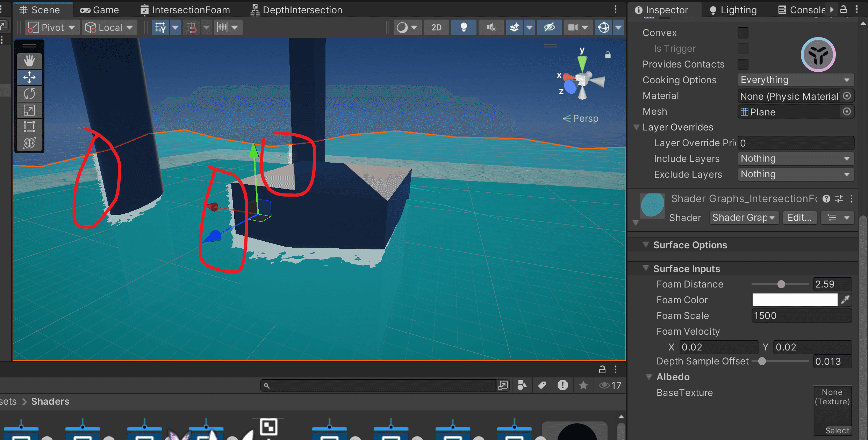
Task: Toggle scene effects (skybox/fog) button
Action: tap(514, 27)
